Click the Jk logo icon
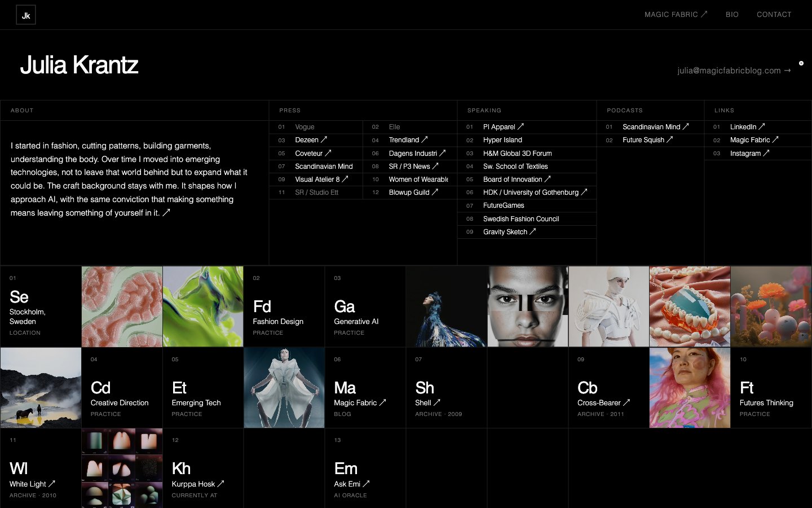Screen dimensions: 812x508 coord(26,15)
